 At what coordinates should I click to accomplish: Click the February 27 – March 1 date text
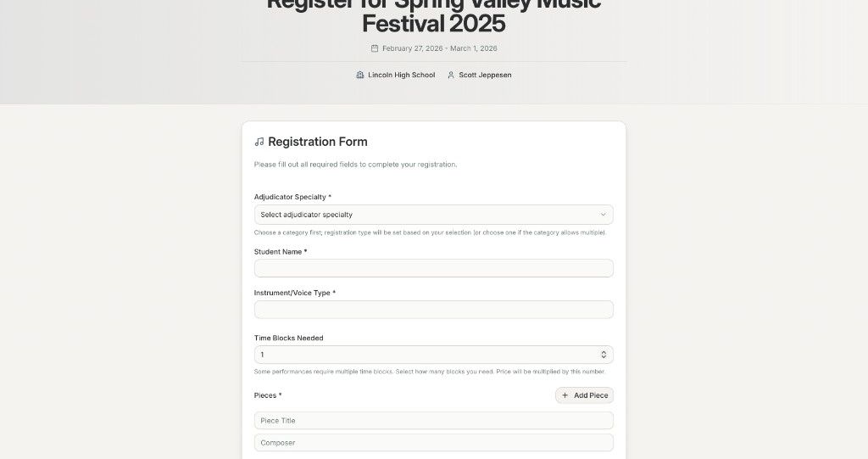(x=439, y=48)
